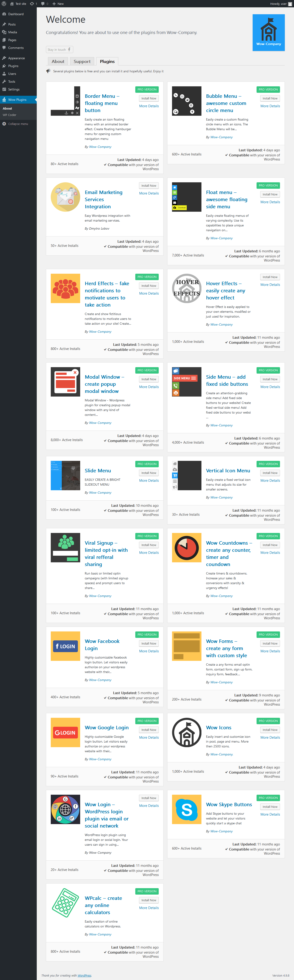294x980 pixels.
Task: Click the Wow-Company logo banner
Action: [269, 33]
